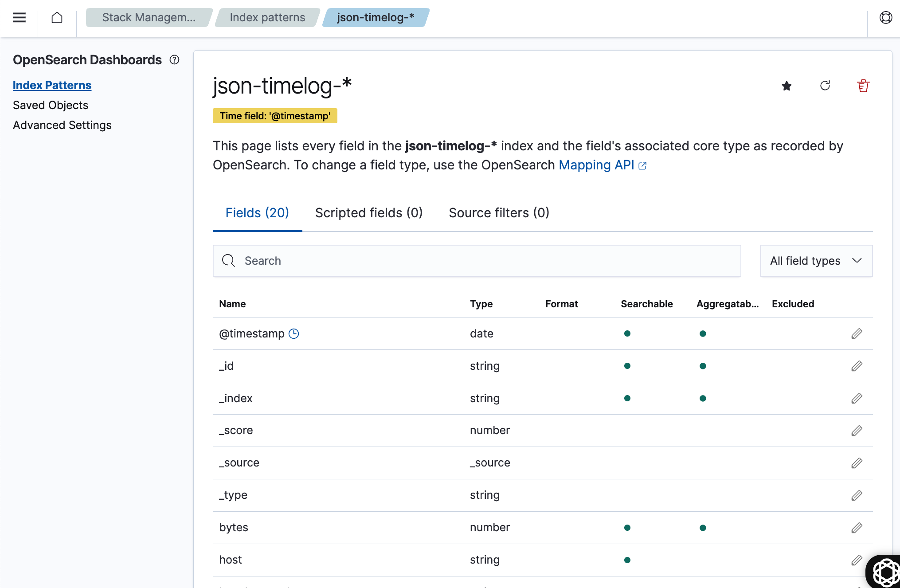Screen dimensions: 900x588
Task: Edit the @timestamp field pencil
Action: tap(857, 333)
